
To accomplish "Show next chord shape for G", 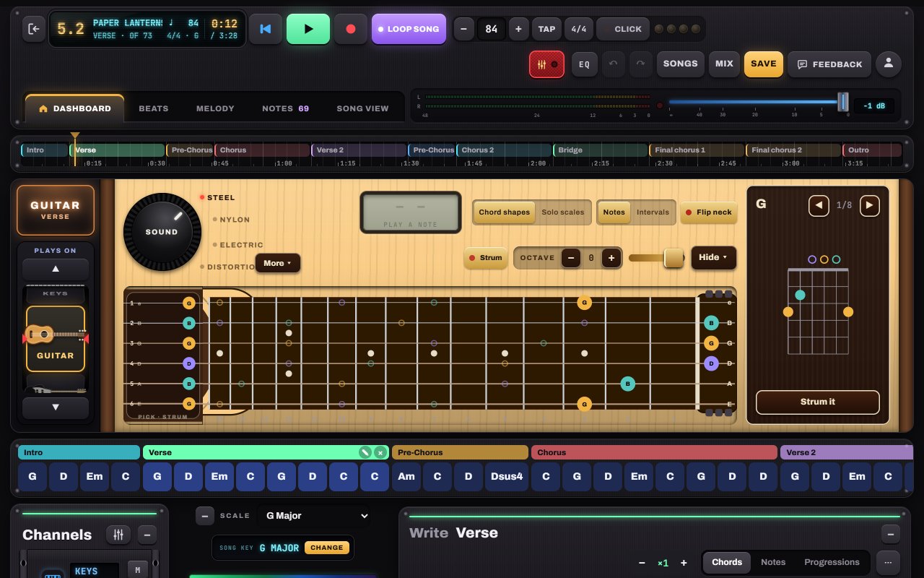I will [870, 205].
